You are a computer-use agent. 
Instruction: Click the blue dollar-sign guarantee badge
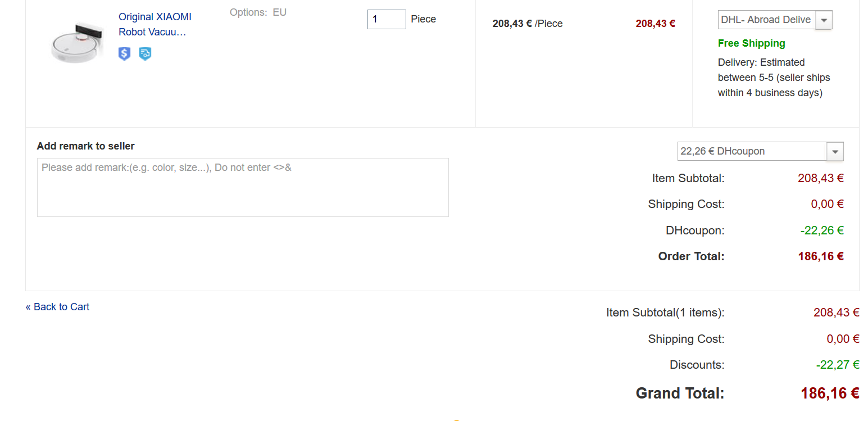point(124,54)
